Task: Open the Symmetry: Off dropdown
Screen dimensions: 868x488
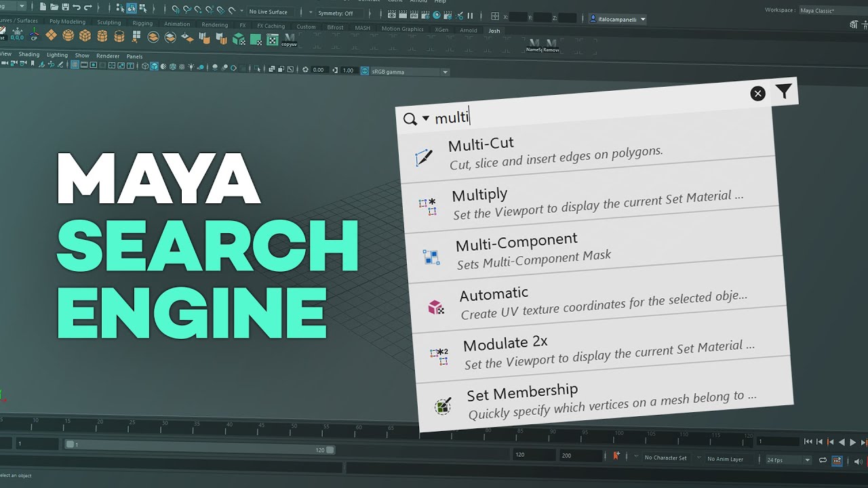Action: 339,13
